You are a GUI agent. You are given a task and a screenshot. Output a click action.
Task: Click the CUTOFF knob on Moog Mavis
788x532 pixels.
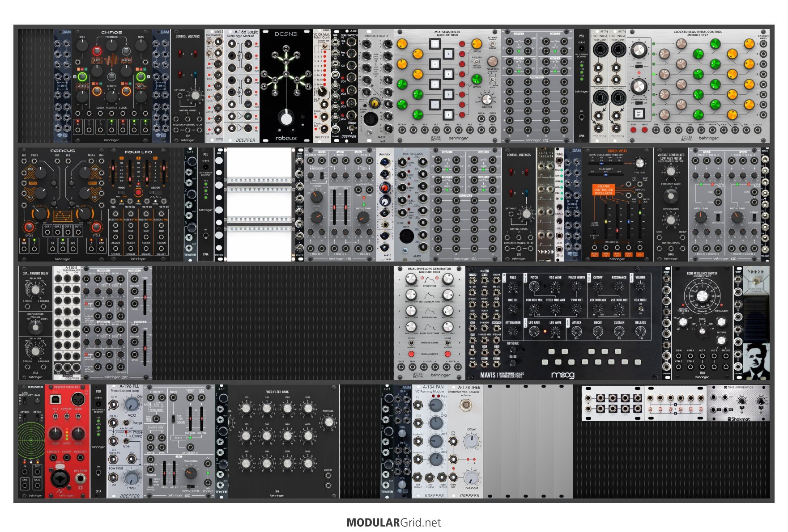coord(598,287)
